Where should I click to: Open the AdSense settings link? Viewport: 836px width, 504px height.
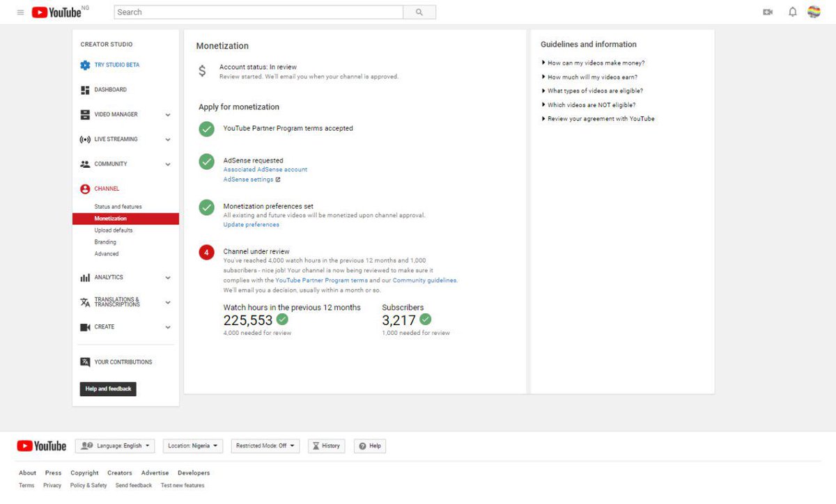tap(248, 180)
